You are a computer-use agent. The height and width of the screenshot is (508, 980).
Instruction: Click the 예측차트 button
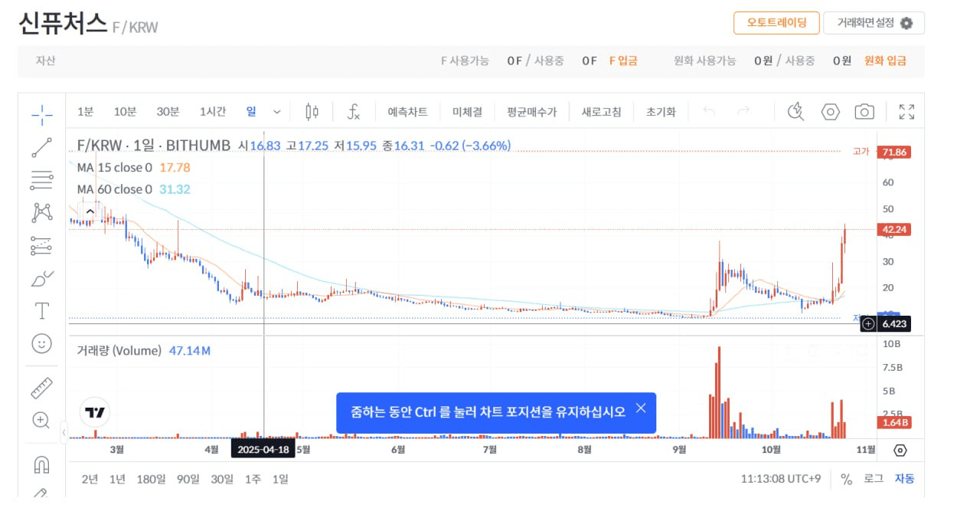tap(407, 112)
